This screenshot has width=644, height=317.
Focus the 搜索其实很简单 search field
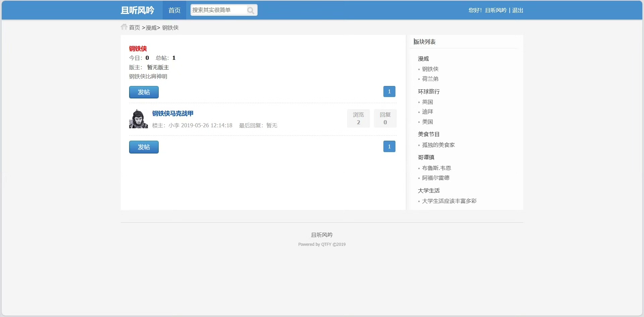(219, 10)
